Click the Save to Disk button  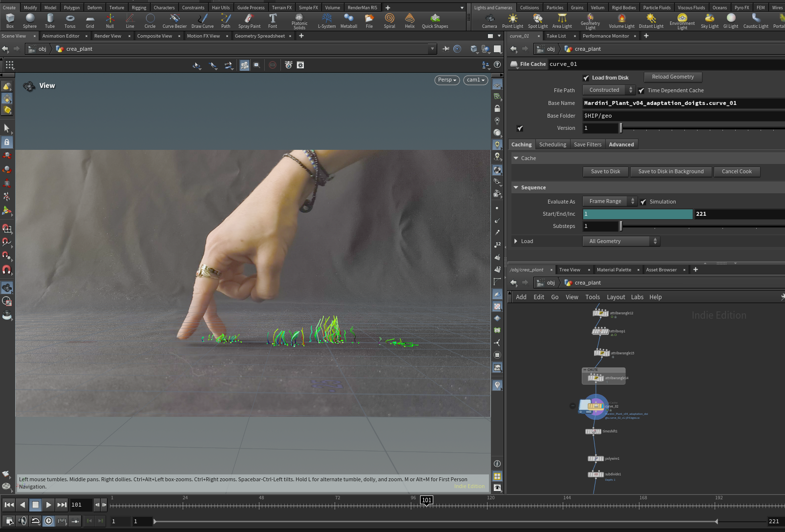click(x=605, y=172)
